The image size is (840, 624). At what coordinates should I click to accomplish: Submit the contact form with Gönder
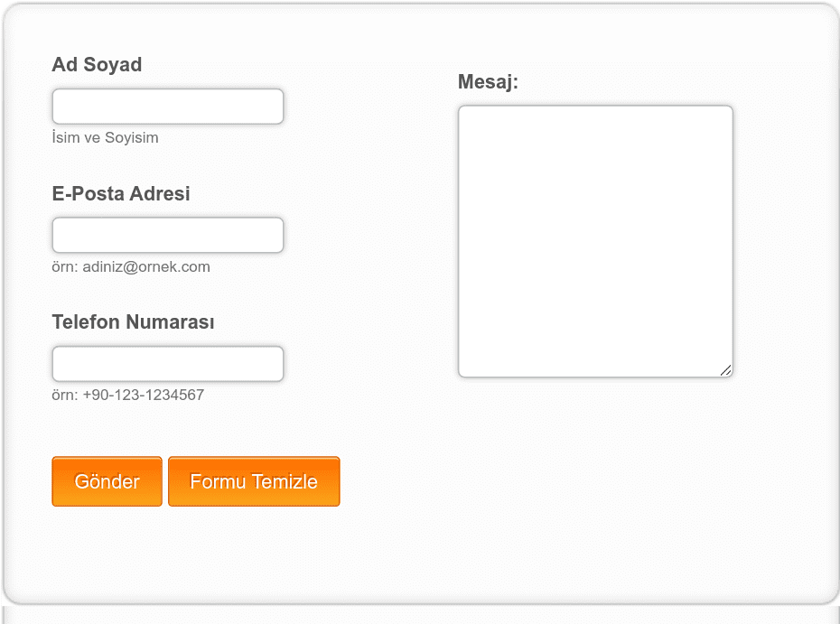click(x=107, y=481)
